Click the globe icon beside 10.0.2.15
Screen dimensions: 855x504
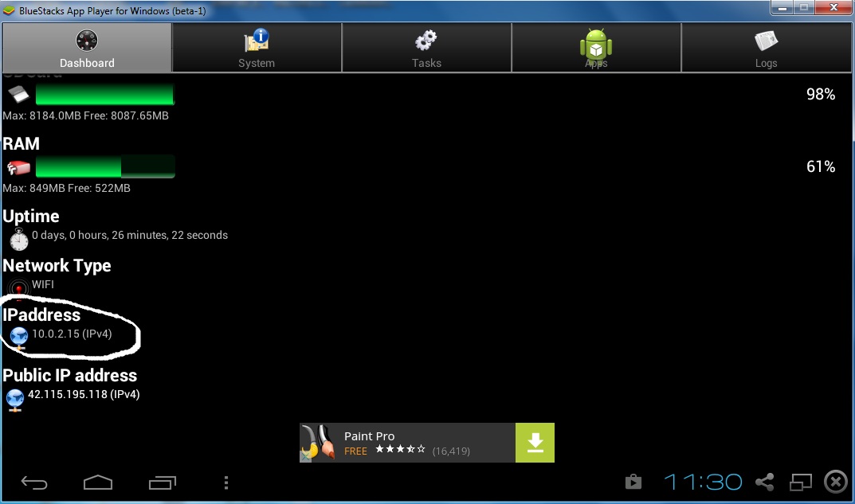(19, 338)
